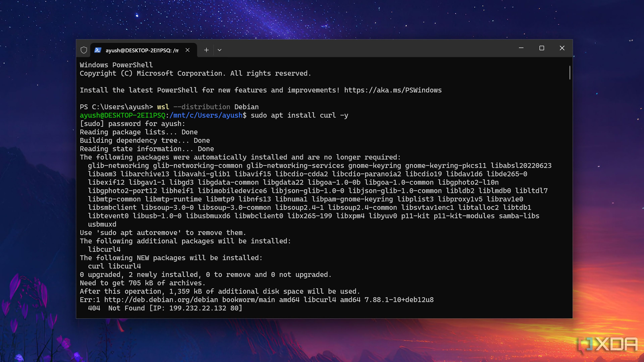Click 'After this operation, 1,359 kB' line

click(220, 292)
